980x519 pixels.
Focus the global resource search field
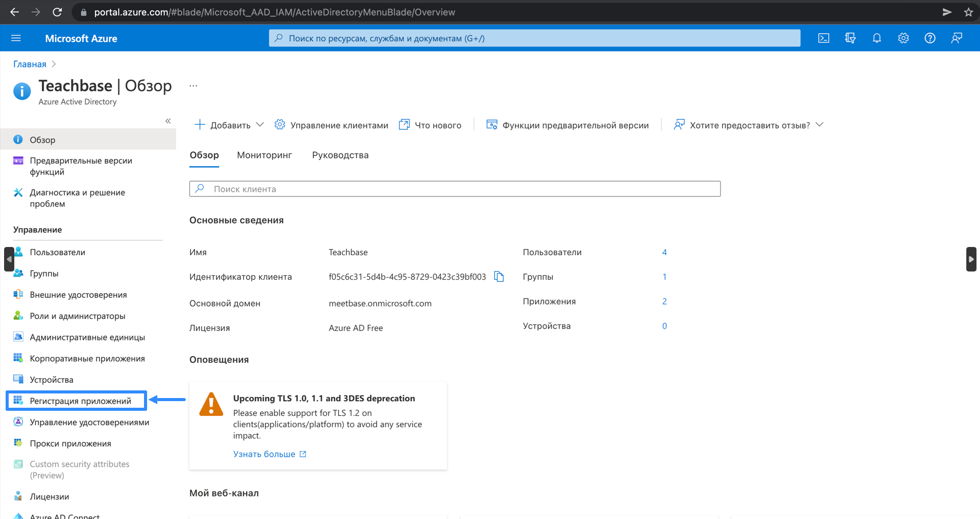535,38
